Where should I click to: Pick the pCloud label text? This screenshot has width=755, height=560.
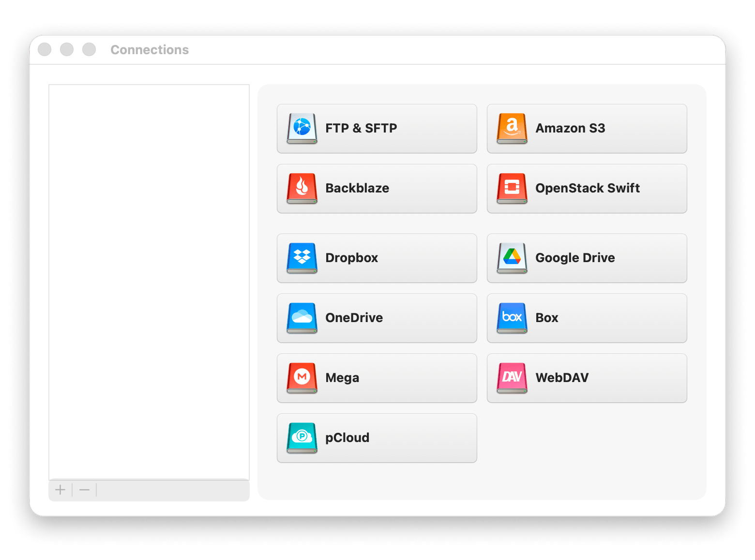click(x=347, y=438)
